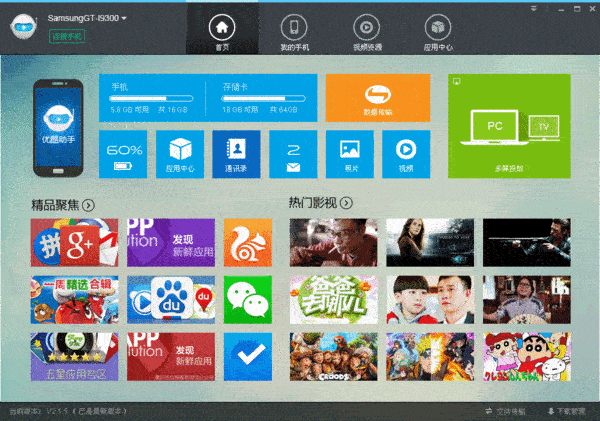This screenshot has width=600, height=421.
Task: Click the green connect phone button
Action: point(67,37)
